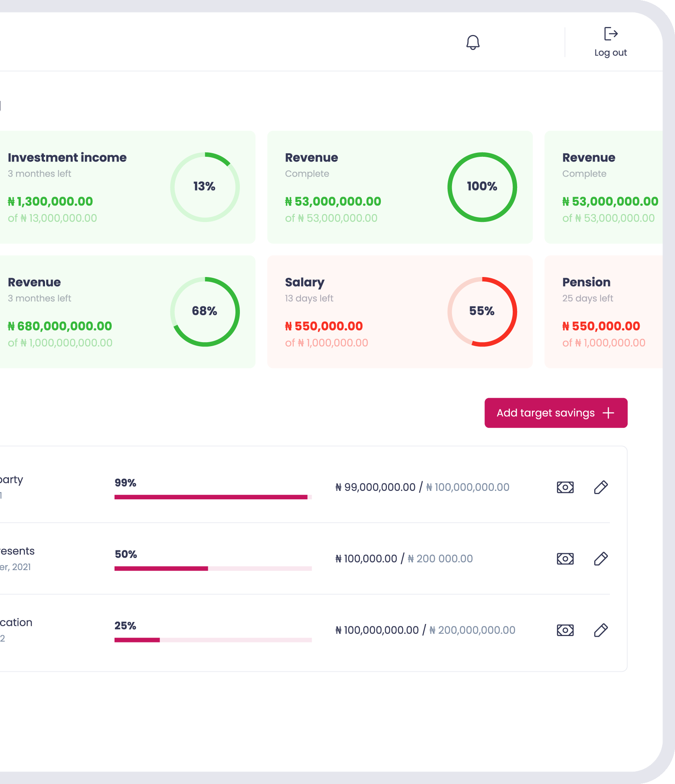The width and height of the screenshot is (675, 784).
Task: Click the ₦200 000.00 target amount
Action: [x=440, y=559]
